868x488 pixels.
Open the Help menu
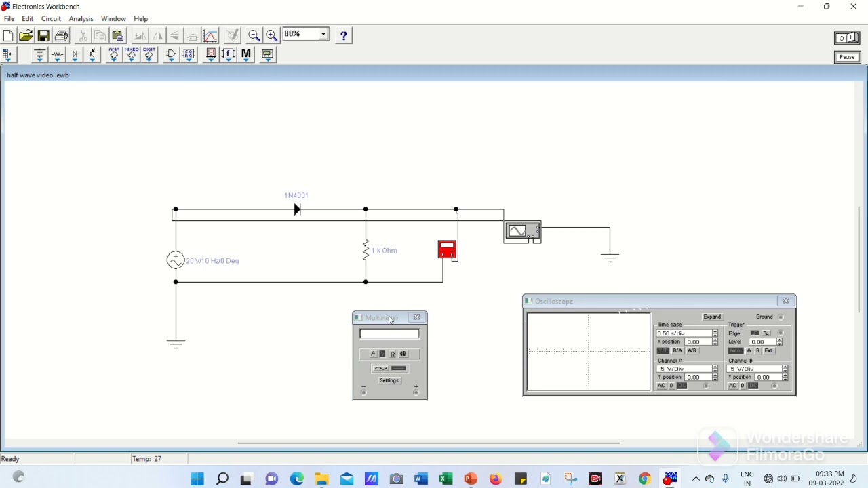coord(141,18)
